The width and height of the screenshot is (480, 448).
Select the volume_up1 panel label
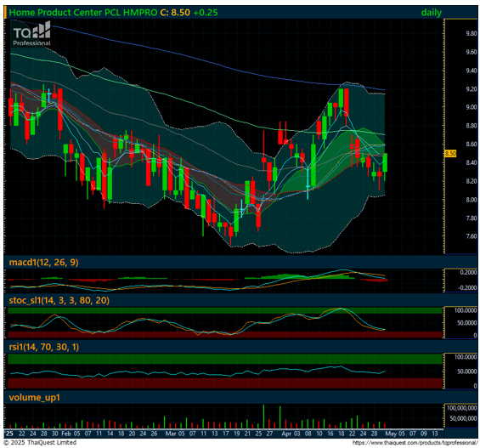tap(35, 398)
